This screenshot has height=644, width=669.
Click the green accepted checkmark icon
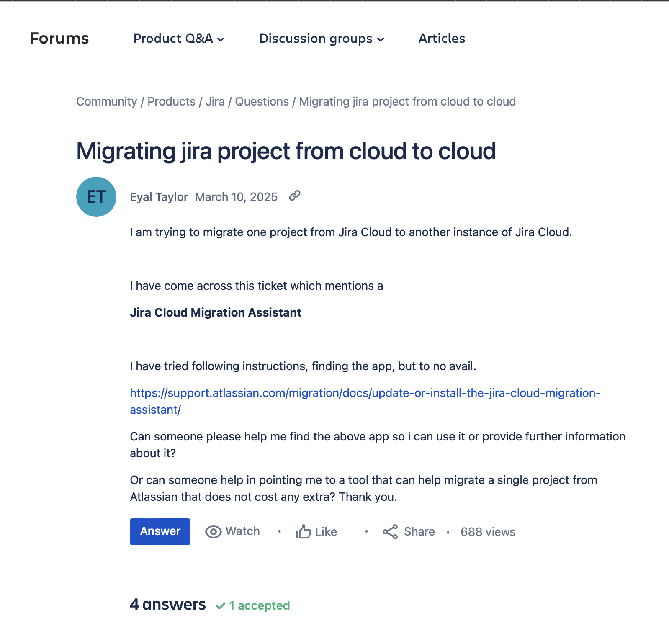(x=221, y=606)
